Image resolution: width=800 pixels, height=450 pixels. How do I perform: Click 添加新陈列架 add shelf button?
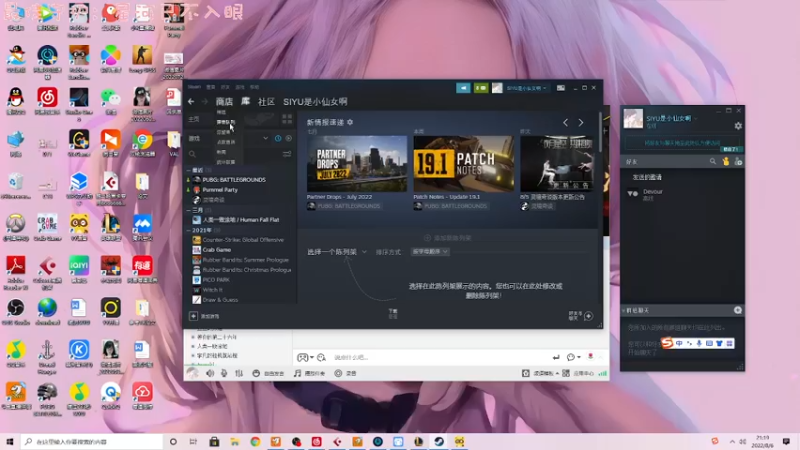click(447, 238)
